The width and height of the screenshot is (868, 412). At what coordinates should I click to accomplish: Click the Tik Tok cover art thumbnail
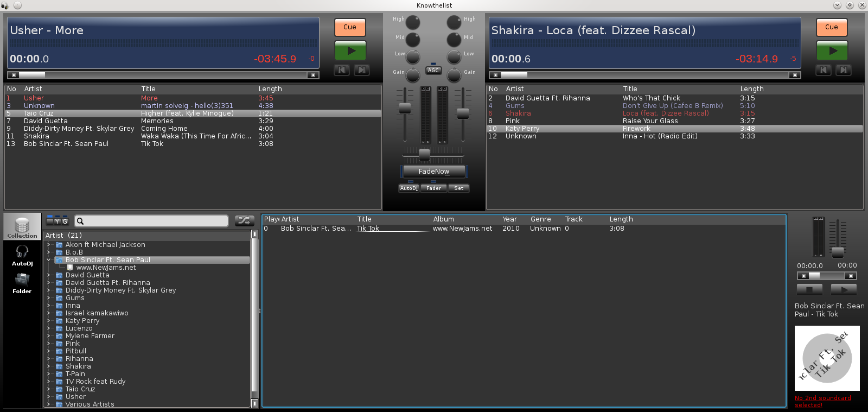(827, 358)
